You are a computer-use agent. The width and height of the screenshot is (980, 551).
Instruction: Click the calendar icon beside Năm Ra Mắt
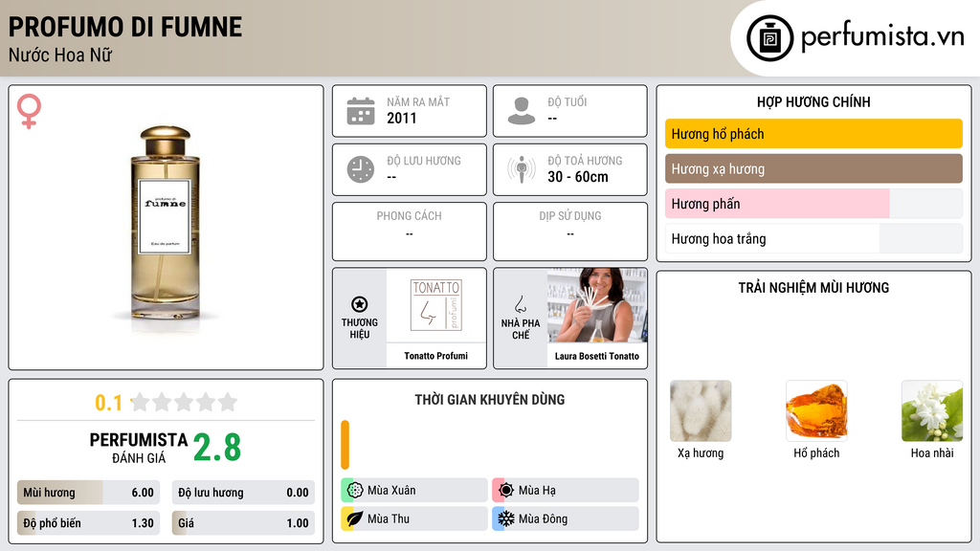[361, 111]
